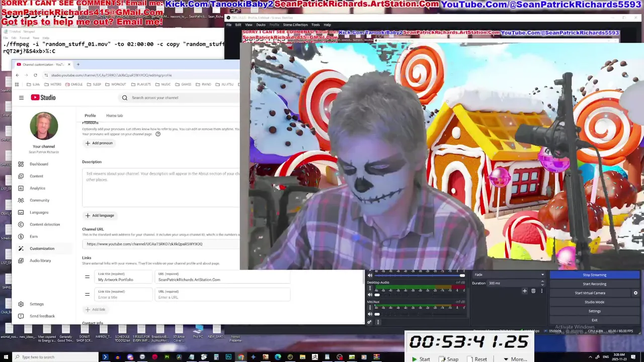Mute the top OBS mixer channel speaker
Viewport: 644px width, 362px height.
[370, 275]
